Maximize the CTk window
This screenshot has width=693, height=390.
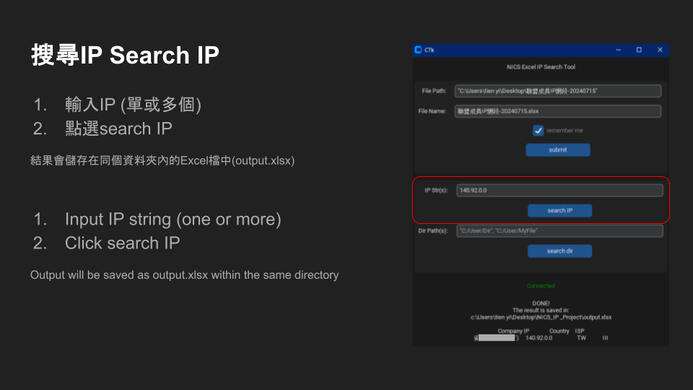tap(639, 50)
